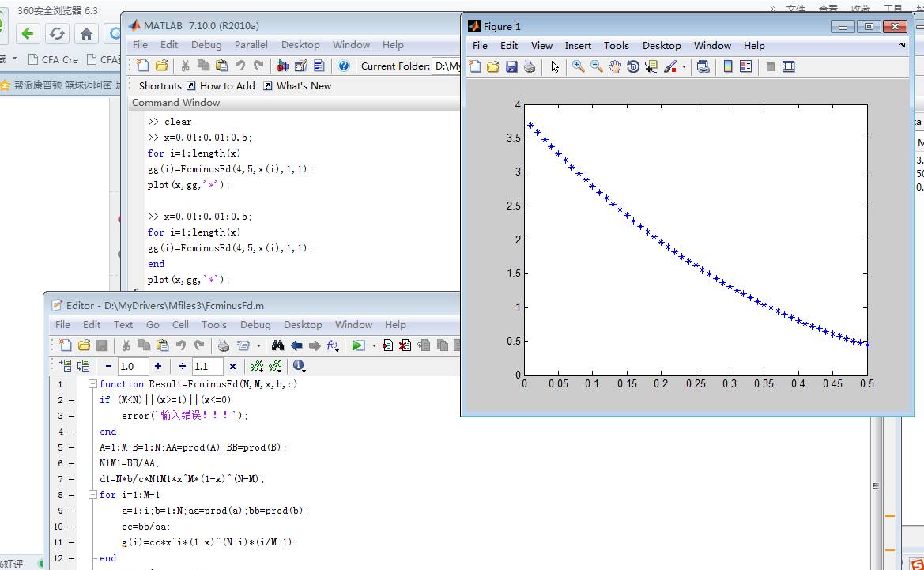Image resolution: width=924 pixels, height=570 pixels.
Task: Click the plus button to increment the value
Action: click(x=158, y=367)
